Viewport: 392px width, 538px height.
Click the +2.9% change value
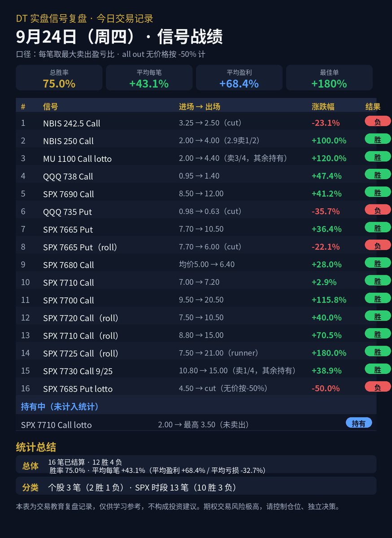pyautogui.click(x=324, y=282)
